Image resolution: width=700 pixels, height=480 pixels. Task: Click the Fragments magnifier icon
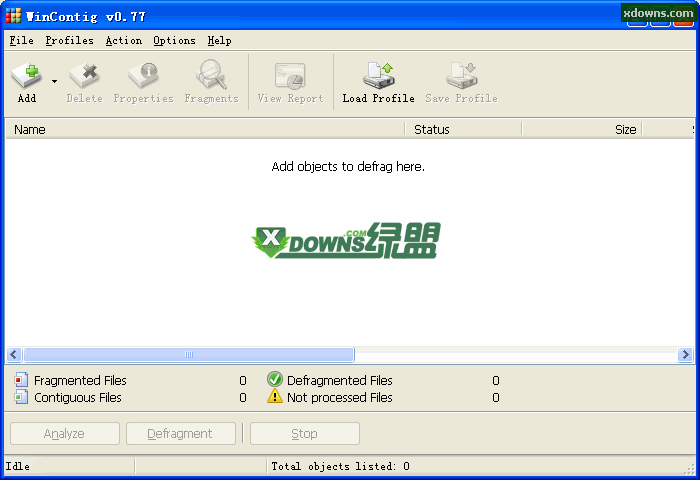tap(212, 75)
